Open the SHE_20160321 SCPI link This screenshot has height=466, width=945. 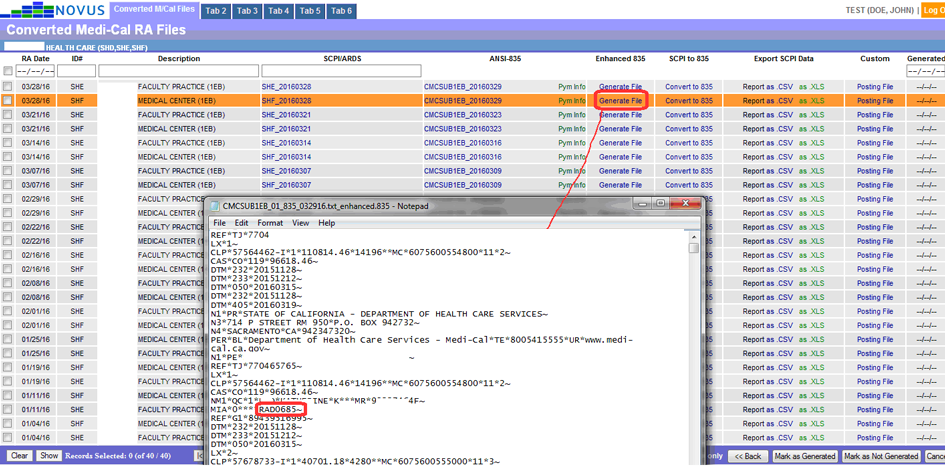[286, 115]
